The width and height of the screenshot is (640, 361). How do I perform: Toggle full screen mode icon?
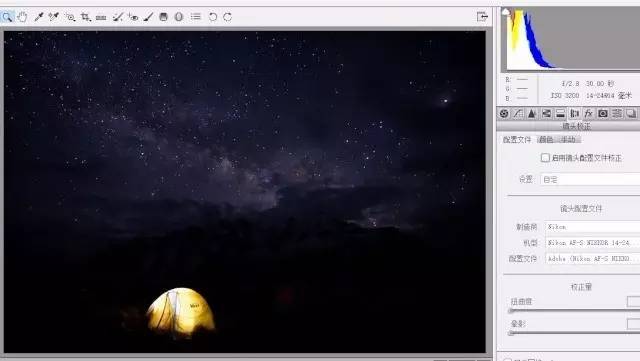pos(482,17)
